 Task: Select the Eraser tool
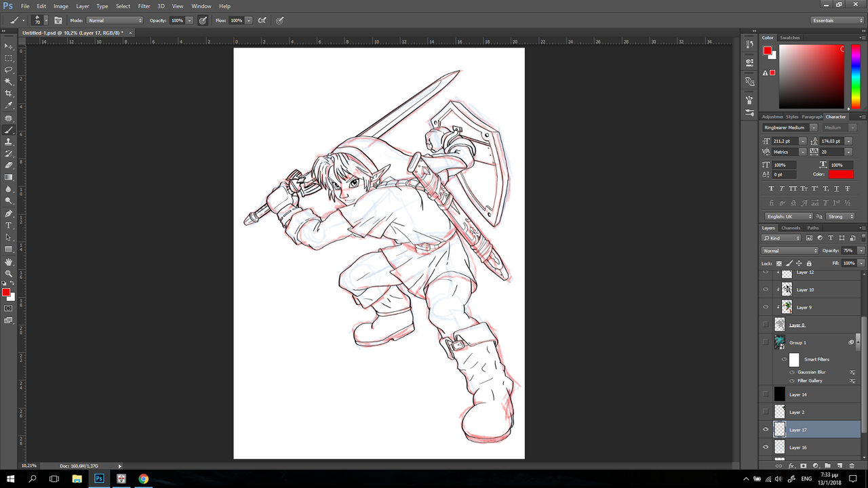tap(9, 165)
